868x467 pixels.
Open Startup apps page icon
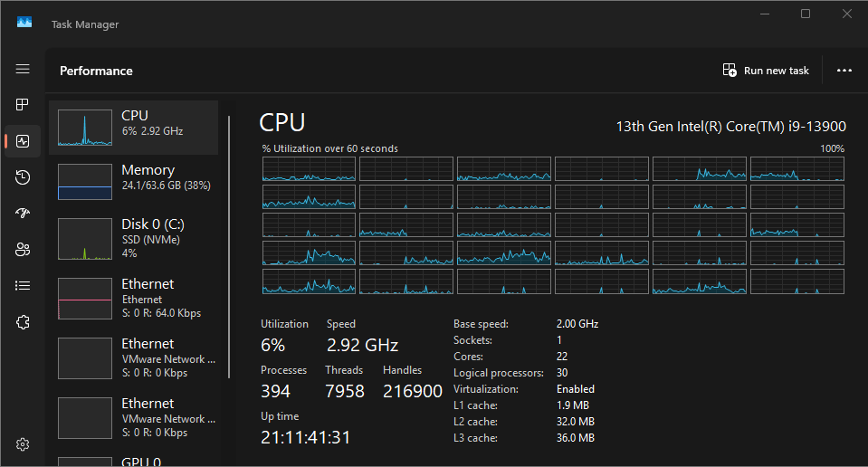point(23,213)
